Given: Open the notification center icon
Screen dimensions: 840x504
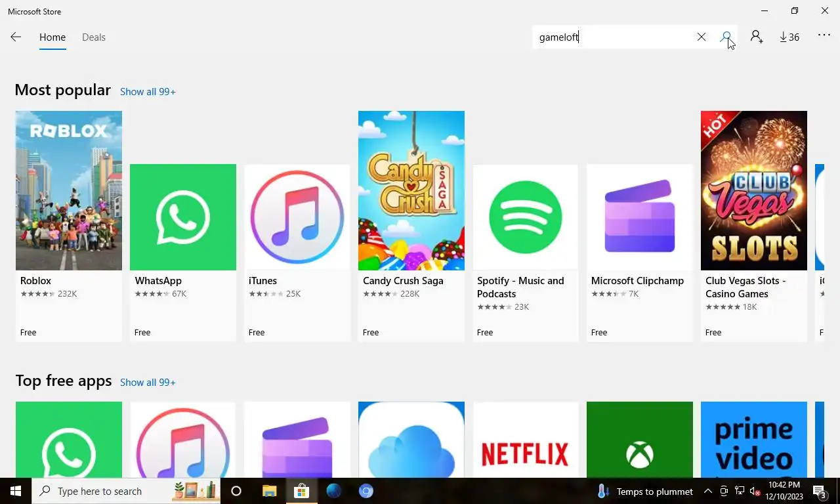Looking at the screenshot, I should click(x=820, y=491).
